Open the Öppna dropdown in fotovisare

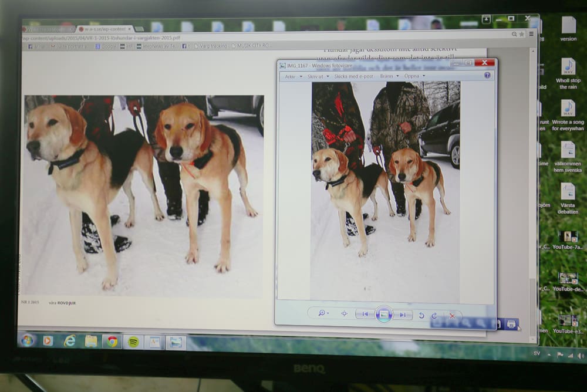click(414, 76)
